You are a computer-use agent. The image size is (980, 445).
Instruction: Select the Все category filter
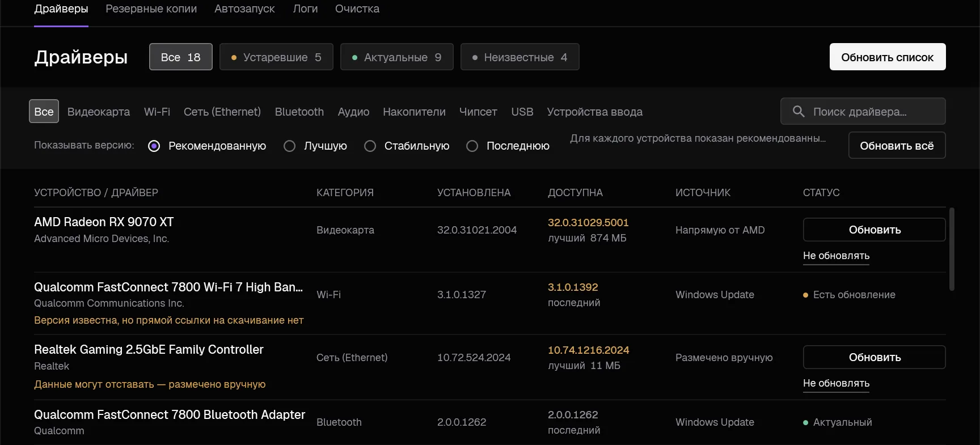click(44, 112)
